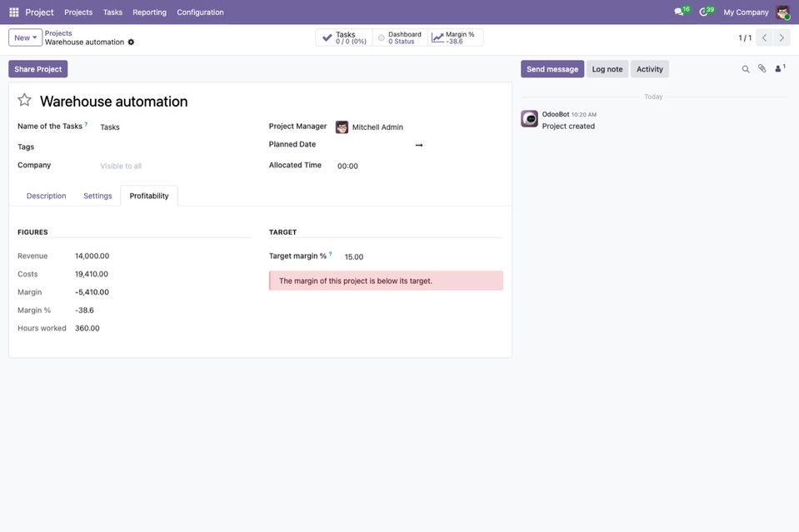Click the user avatar in top bar
This screenshot has height=532, width=799.
click(x=782, y=12)
